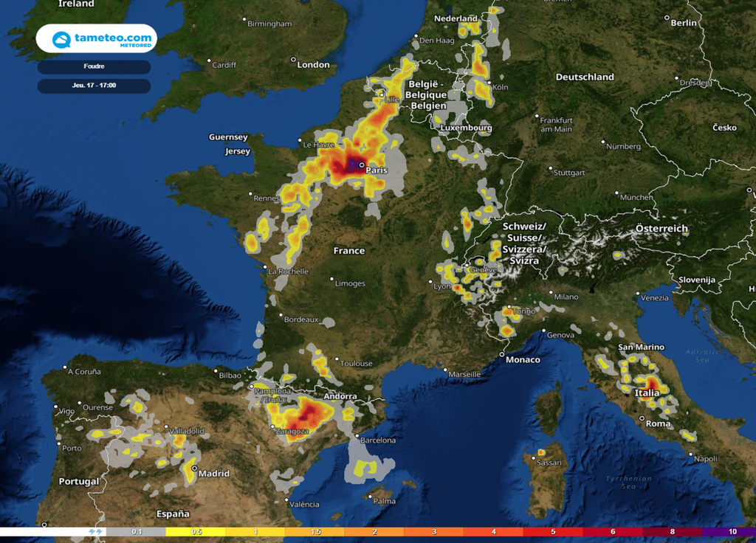Click the Den Haag city label
The image size is (756, 543).
[x=437, y=41]
